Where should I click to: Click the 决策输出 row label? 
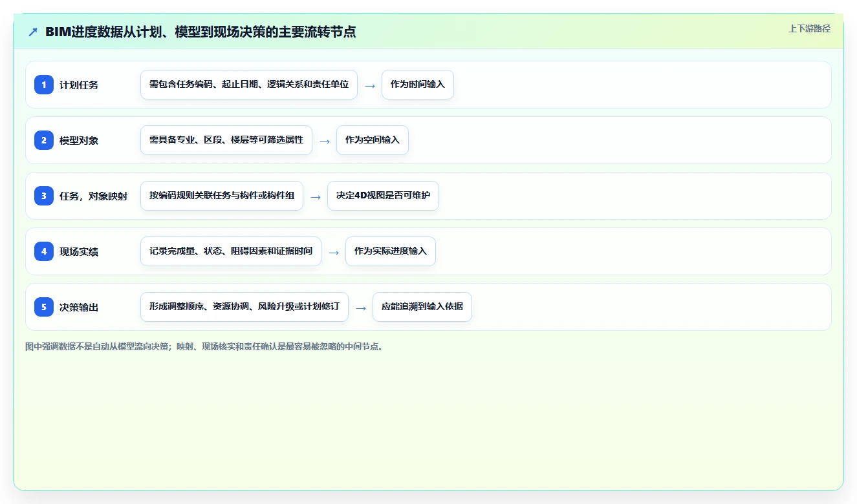[x=79, y=307]
